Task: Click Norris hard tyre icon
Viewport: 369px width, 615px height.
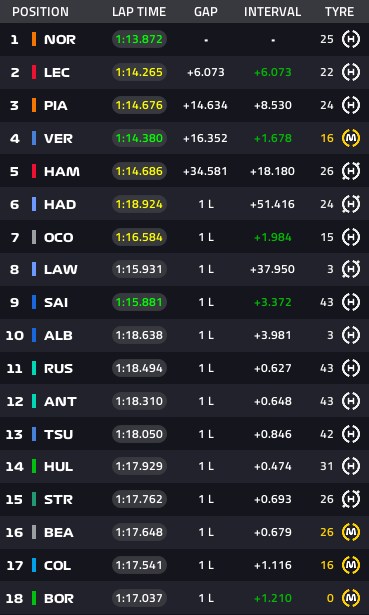Action: (x=351, y=40)
